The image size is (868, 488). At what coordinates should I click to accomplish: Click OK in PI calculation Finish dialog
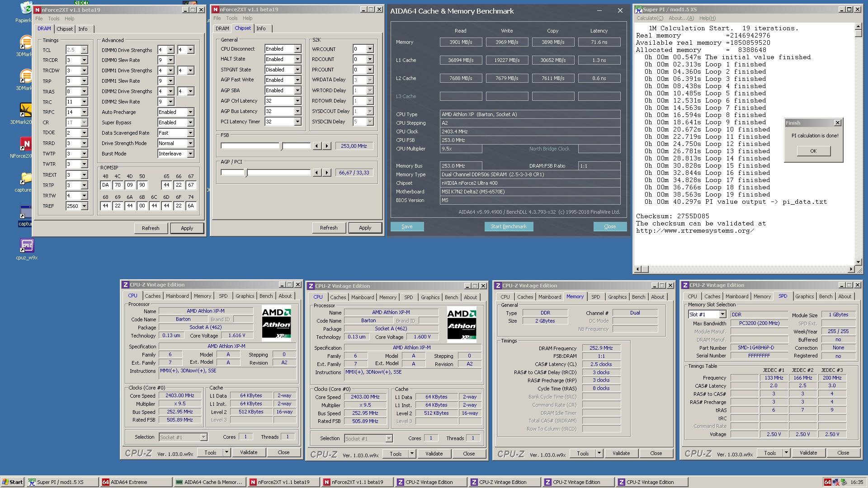coord(813,151)
